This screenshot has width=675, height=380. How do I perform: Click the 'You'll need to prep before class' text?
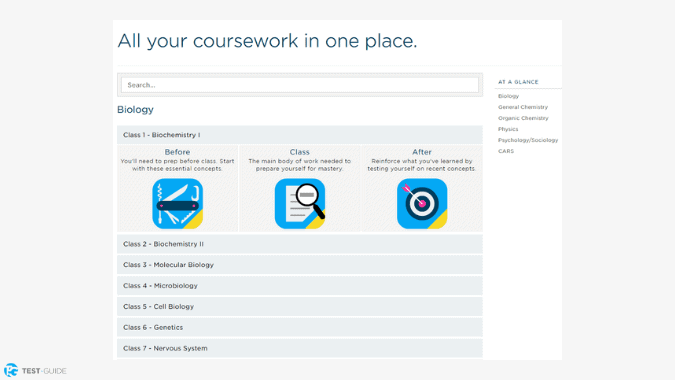(x=177, y=165)
